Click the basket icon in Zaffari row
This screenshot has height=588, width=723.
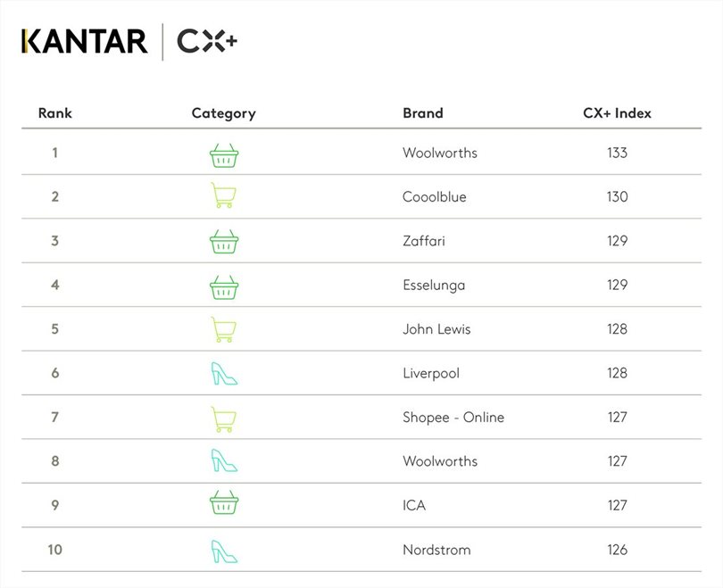224,242
